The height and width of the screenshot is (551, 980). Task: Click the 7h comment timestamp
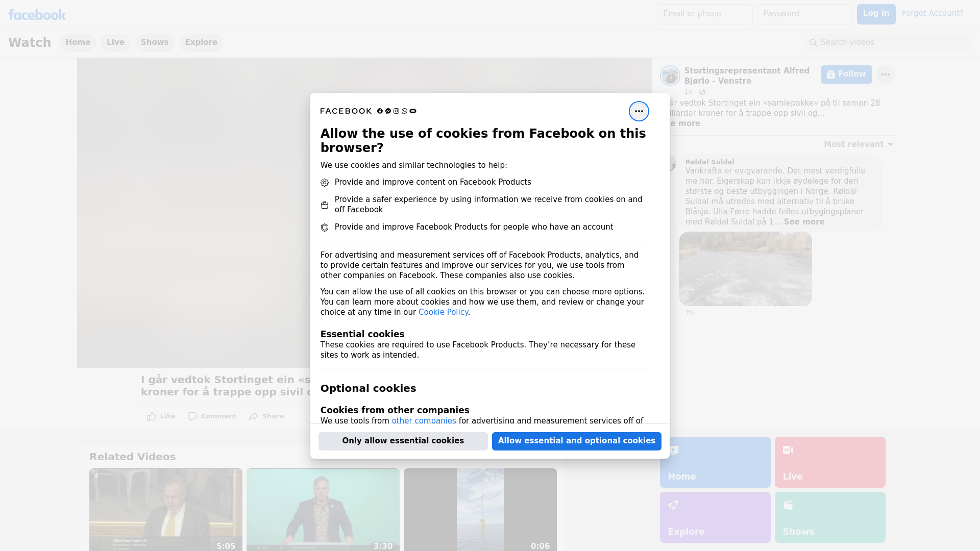tap(689, 313)
